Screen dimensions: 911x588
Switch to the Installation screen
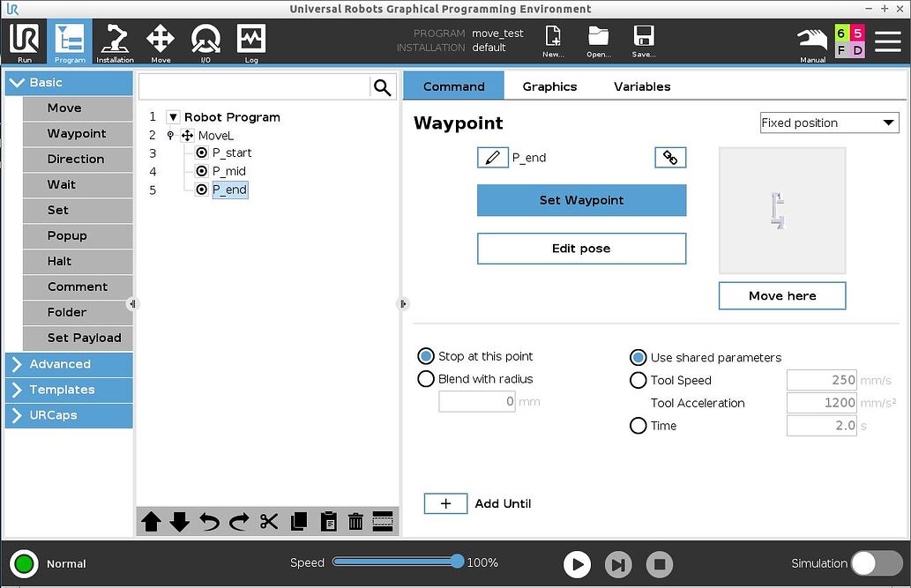115,41
